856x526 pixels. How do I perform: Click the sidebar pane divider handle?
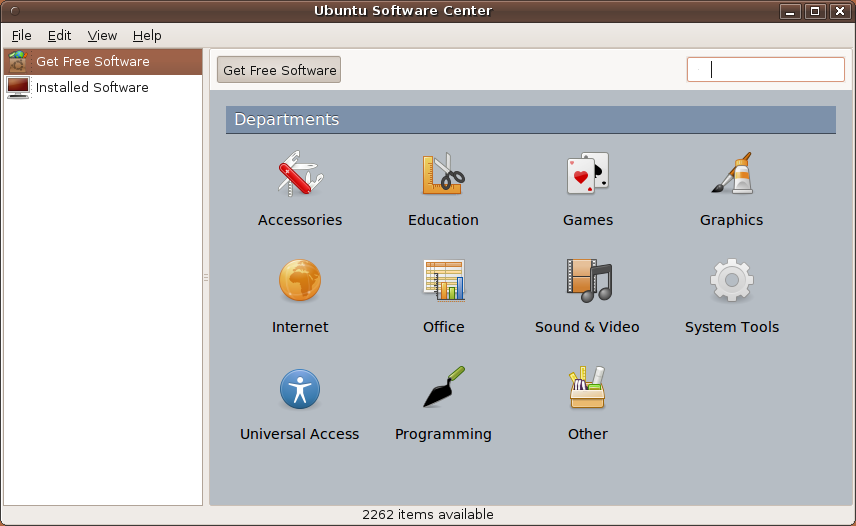[x=206, y=277]
